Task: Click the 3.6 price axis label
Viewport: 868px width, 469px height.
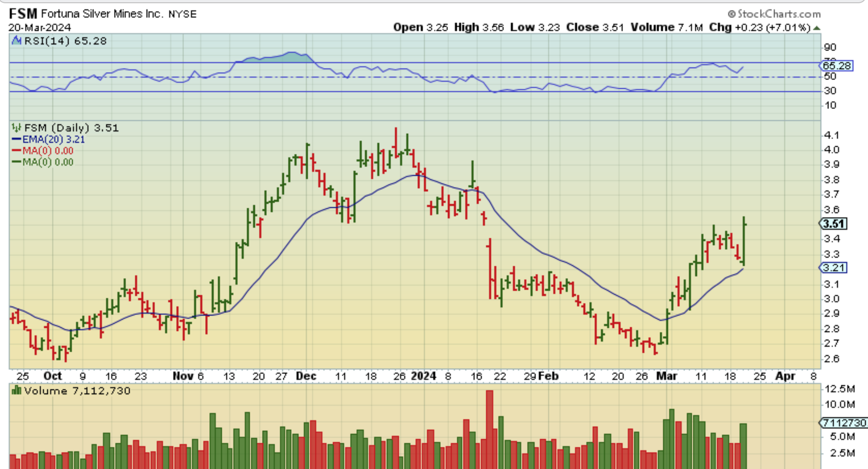Action: click(x=832, y=210)
